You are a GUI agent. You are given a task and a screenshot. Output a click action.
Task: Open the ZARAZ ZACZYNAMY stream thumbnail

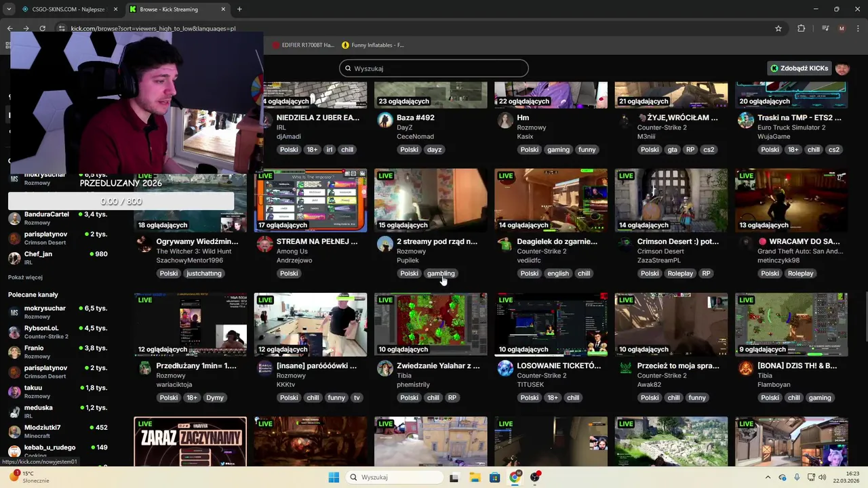(x=191, y=442)
